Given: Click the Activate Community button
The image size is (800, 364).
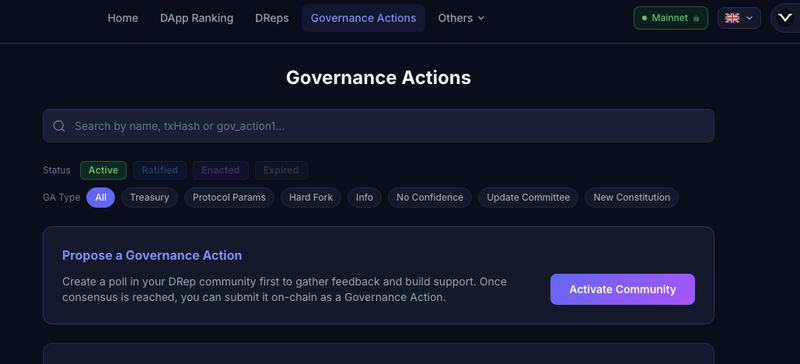Looking at the screenshot, I should (x=622, y=289).
